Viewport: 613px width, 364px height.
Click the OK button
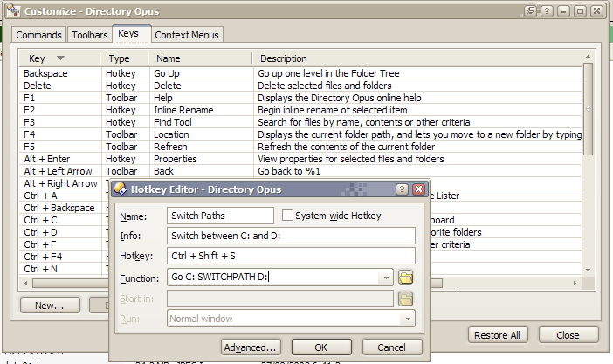321,347
